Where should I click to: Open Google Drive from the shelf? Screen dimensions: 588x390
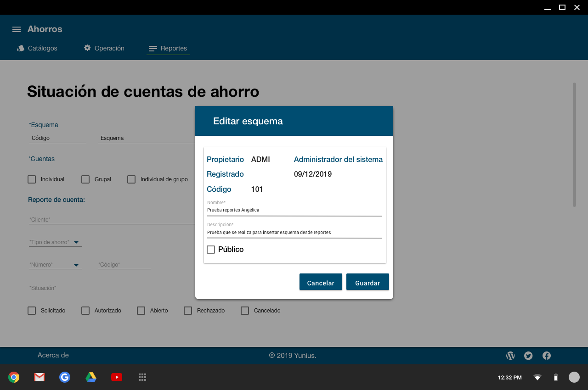(91, 377)
